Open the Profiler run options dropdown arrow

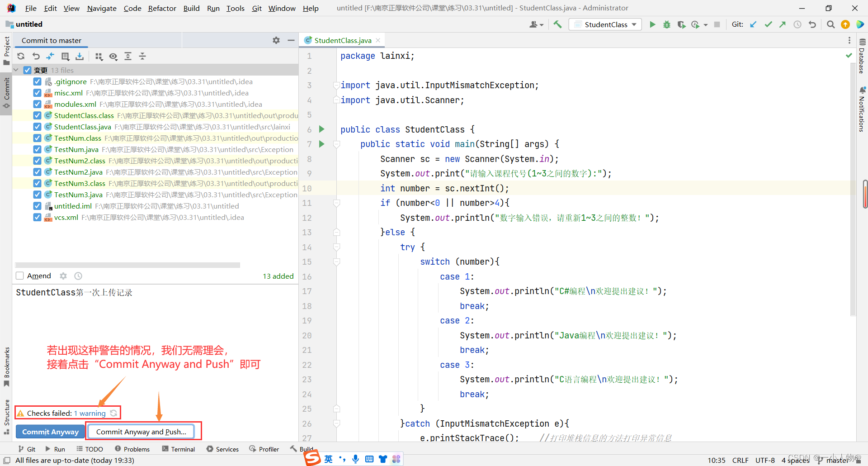(705, 25)
